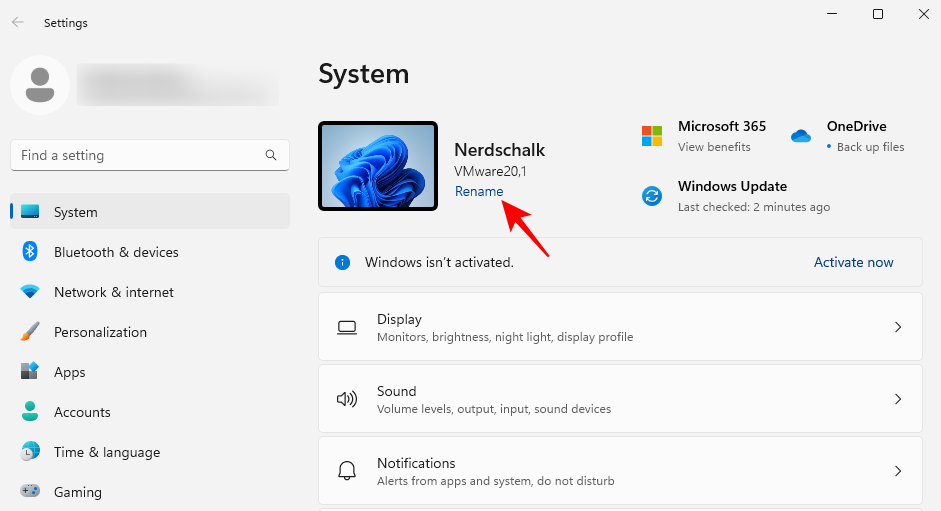Open Network & internet category
The height and width of the screenshot is (511, 941).
(150, 292)
